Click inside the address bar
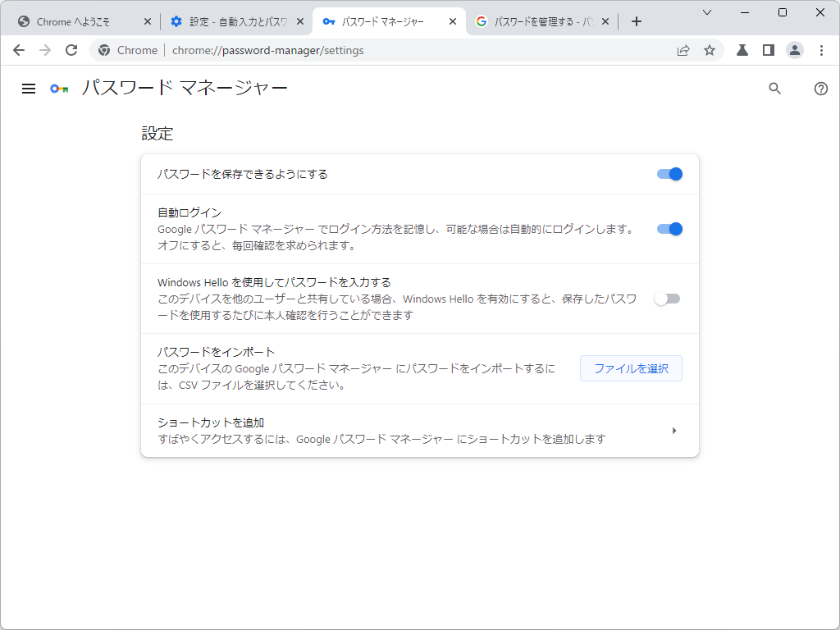840x630 pixels. point(328,50)
